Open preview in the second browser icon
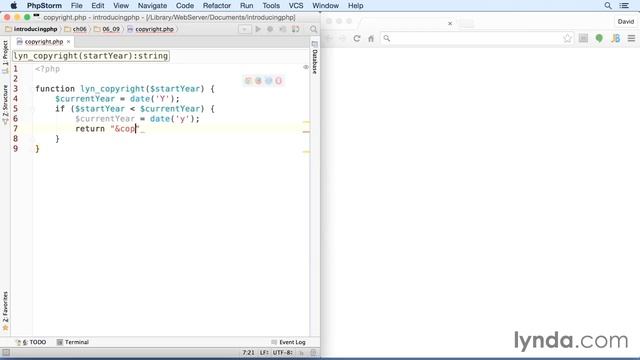640x360 pixels. tap(258, 81)
